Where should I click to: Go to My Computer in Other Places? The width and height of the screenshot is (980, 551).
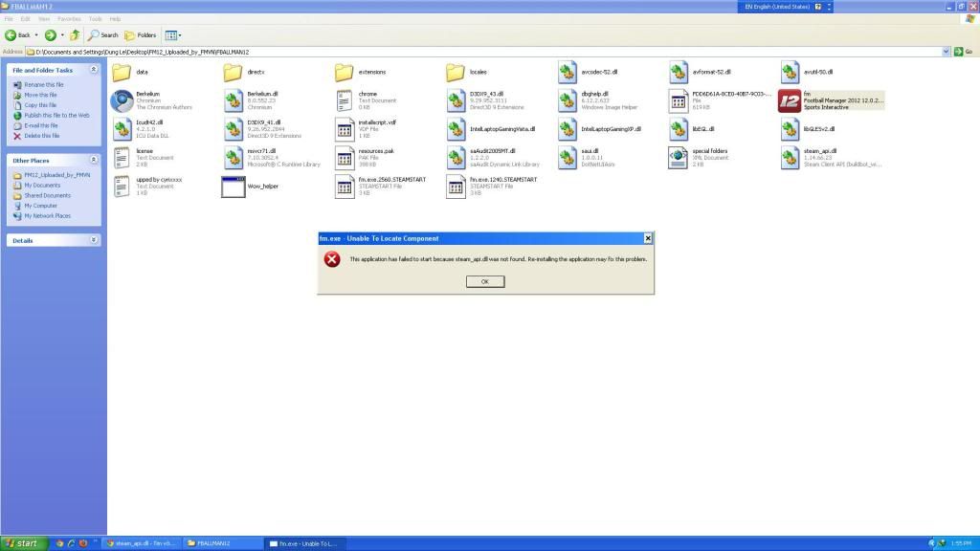[40, 206]
